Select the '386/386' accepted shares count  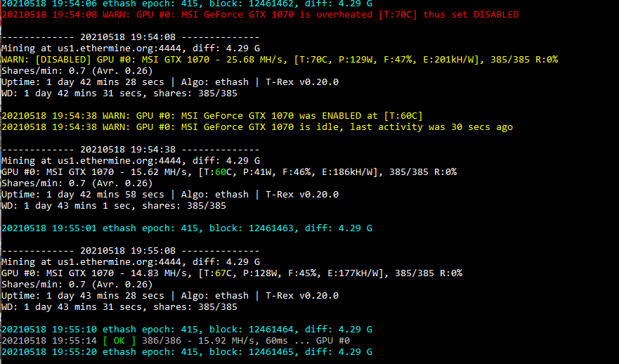[x=162, y=341]
